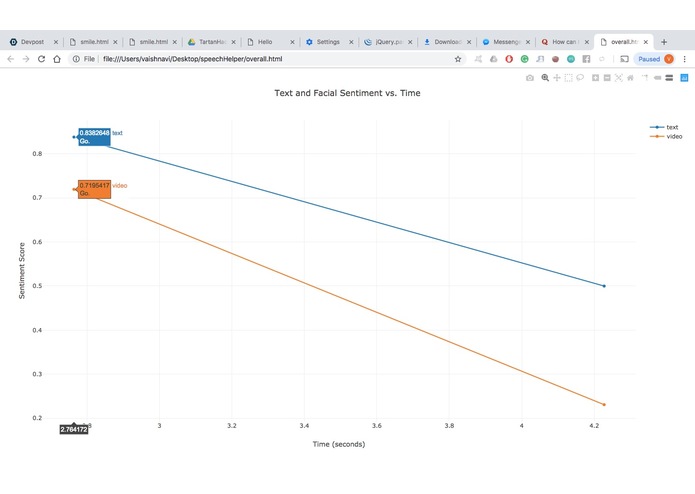Viewport: 695px width, 494px height.
Task: Go back with the browser back arrow
Action: 11,59
